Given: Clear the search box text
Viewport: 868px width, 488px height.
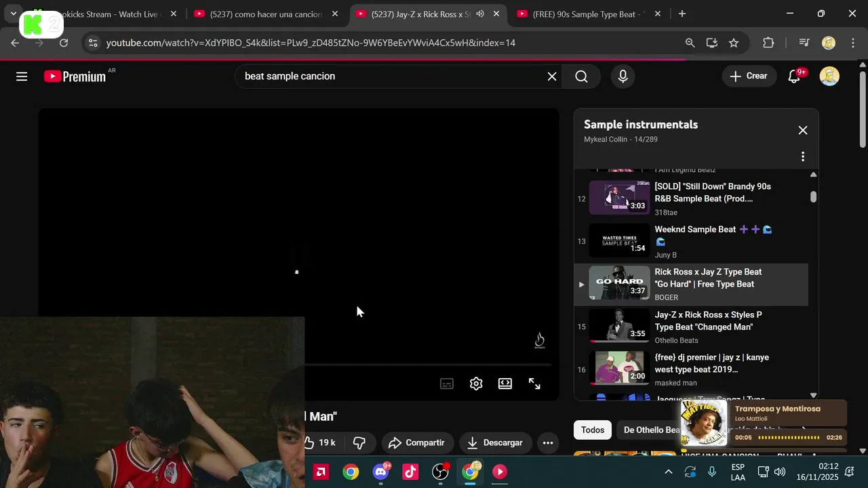Looking at the screenshot, I should point(552,77).
